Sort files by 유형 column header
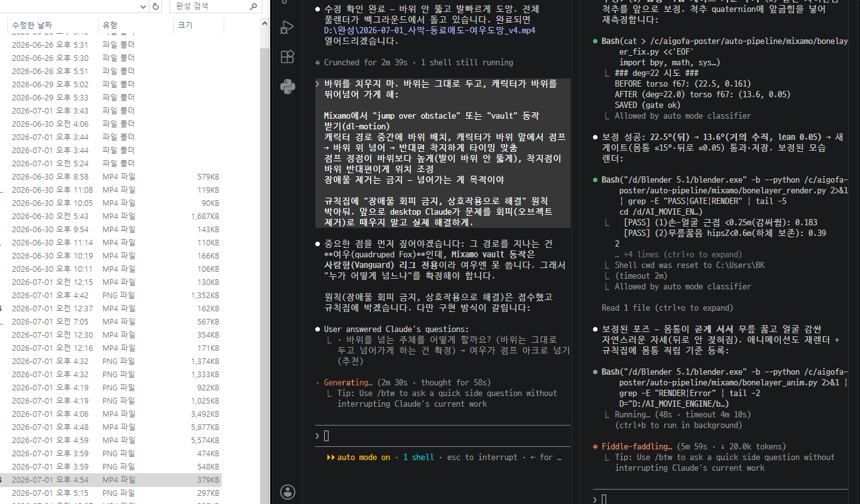The height and width of the screenshot is (504, 860). (136, 25)
